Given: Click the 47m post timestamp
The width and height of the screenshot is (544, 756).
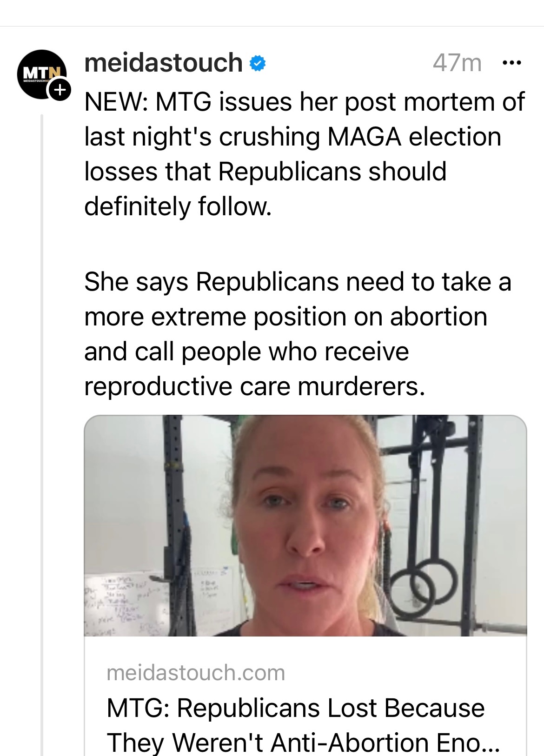Looking at the screenshot, I should pos(457,63).
